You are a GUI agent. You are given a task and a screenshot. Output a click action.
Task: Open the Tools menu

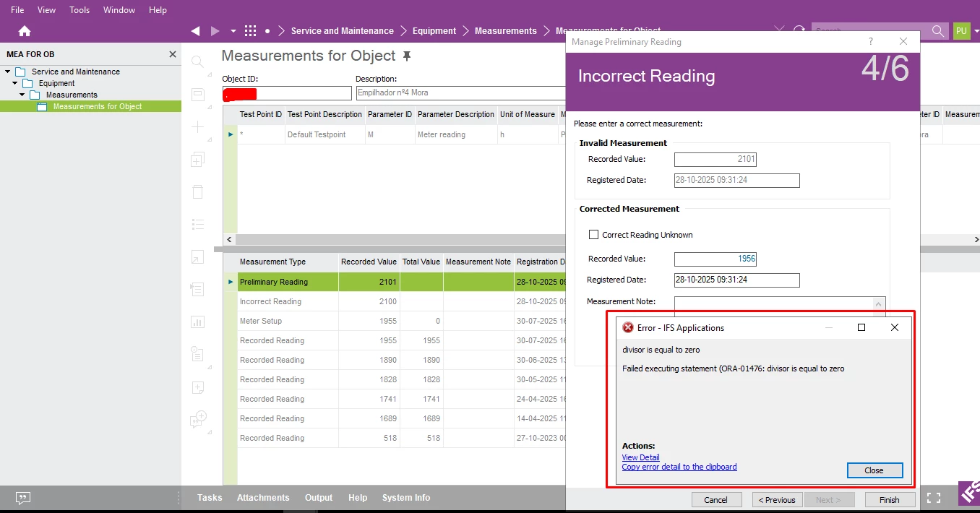point(79,10)
